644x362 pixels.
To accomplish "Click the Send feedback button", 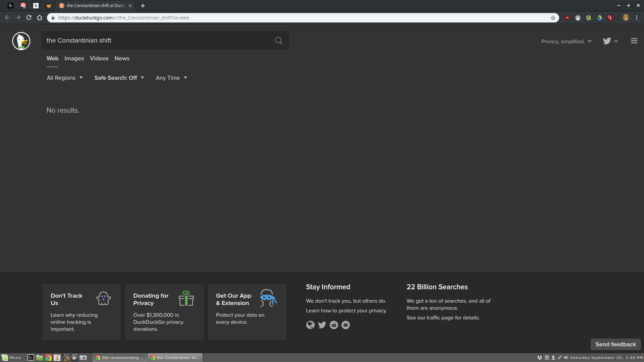I will tap(615, 344).
